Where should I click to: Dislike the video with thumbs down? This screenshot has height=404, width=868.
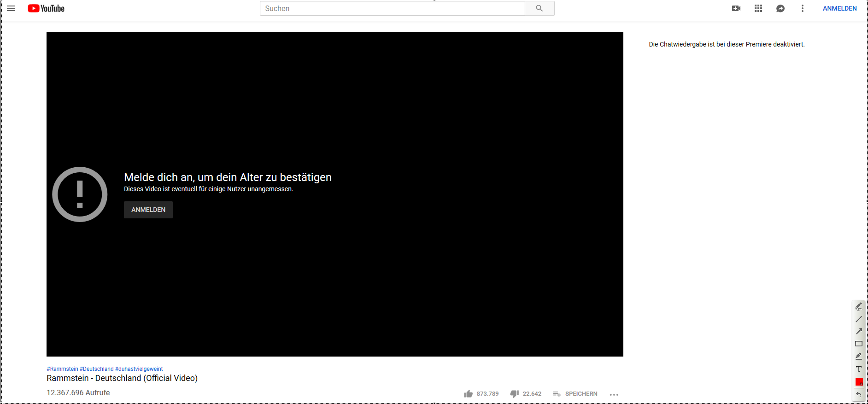point(515,394)
